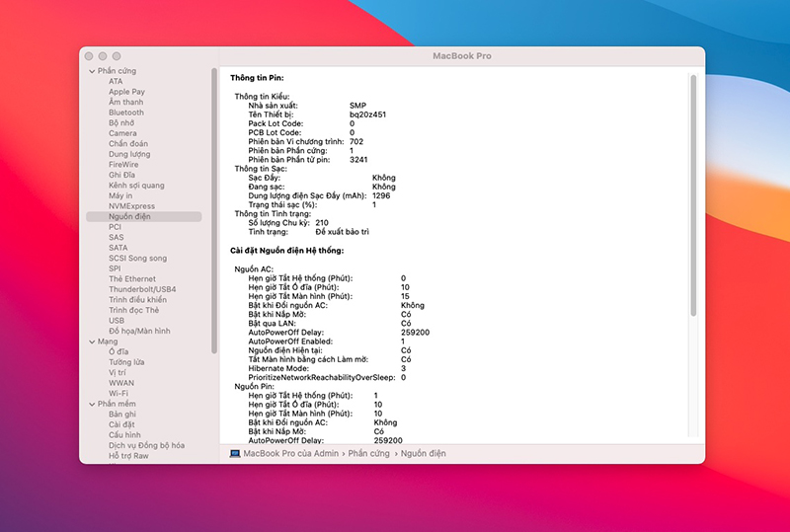Open Tường lửa firewall entry
Viewport: 790px width, 532px height.
pos(126,362)
